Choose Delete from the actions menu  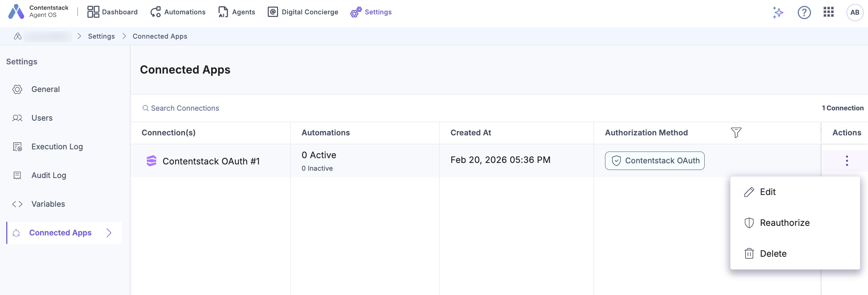(x=773, y=254)
